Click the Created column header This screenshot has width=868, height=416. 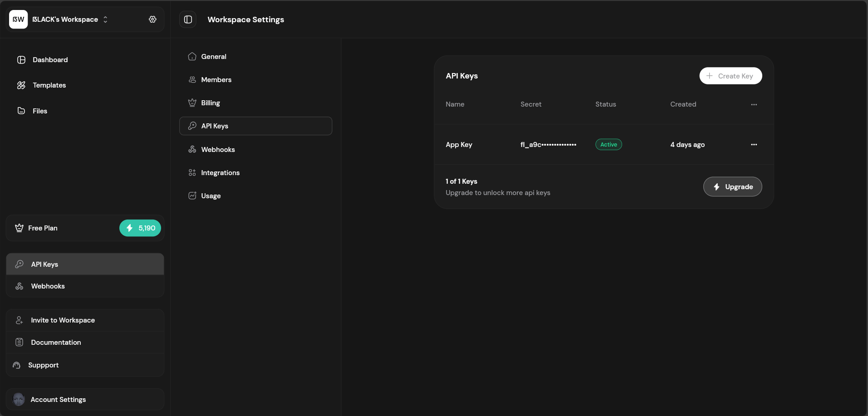coord(683,104)
